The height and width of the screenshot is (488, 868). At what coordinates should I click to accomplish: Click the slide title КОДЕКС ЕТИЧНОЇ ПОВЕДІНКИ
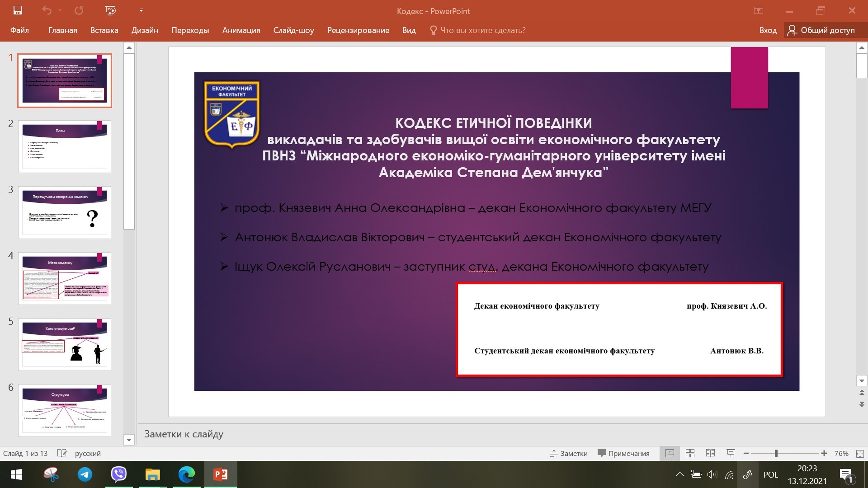pyautogui.click(x=494, y=123)
